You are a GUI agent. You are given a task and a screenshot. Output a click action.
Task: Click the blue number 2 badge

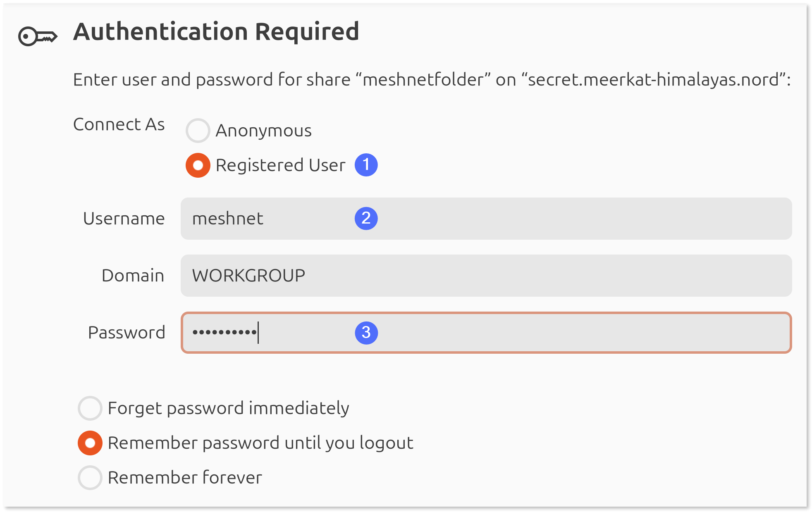[x=366, y=218]
